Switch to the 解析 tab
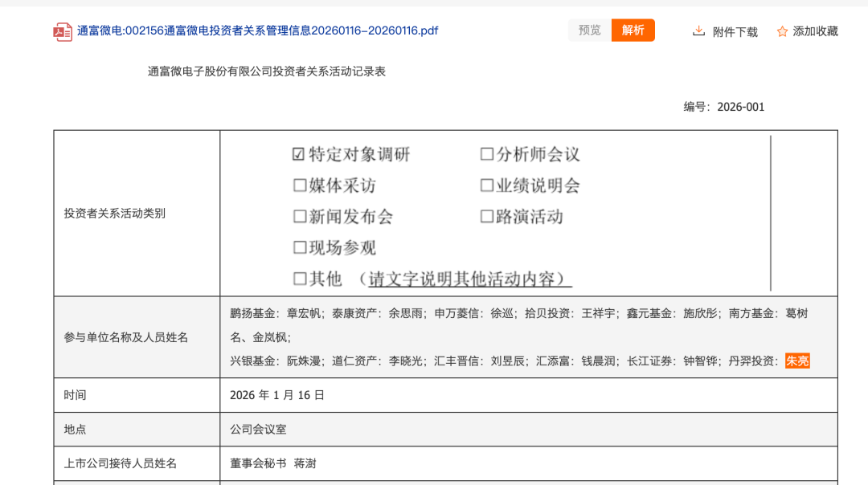The image size is (868, 485). [633, 30]
